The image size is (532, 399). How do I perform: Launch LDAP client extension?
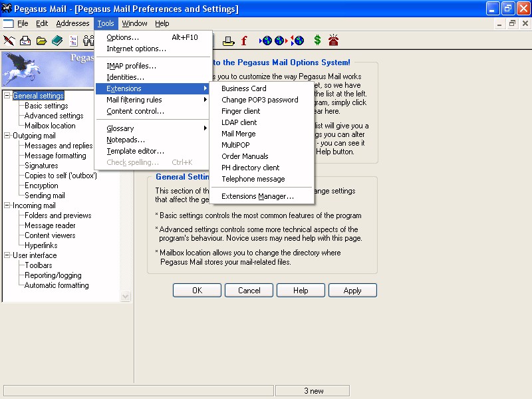pos(261,122)
